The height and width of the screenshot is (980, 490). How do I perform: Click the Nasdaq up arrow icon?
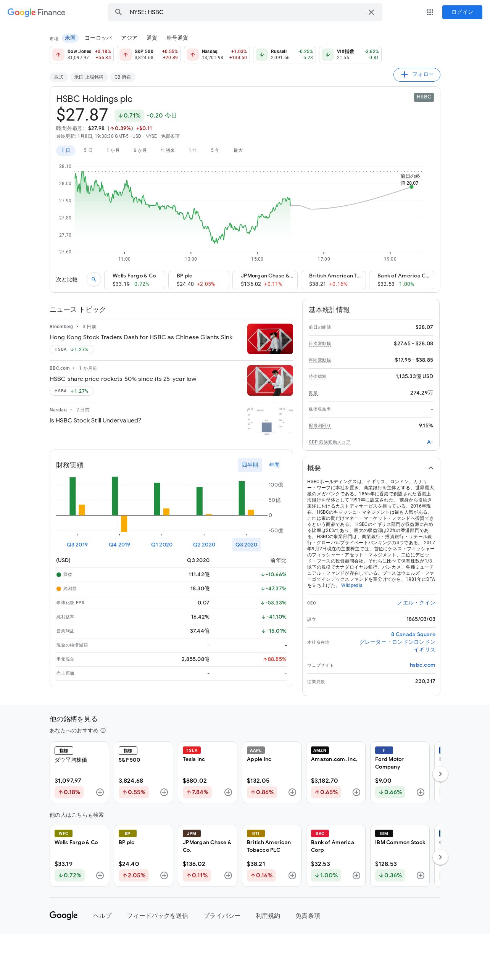193,55
